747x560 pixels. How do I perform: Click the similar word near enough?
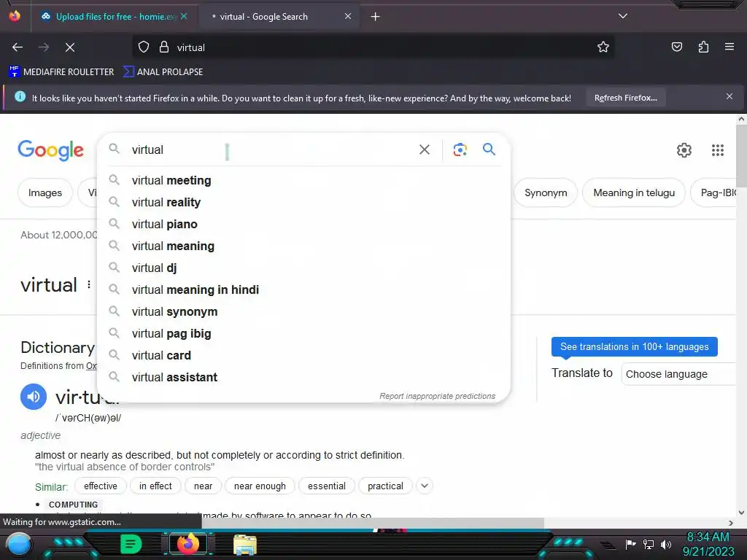[x=260, y=486]
